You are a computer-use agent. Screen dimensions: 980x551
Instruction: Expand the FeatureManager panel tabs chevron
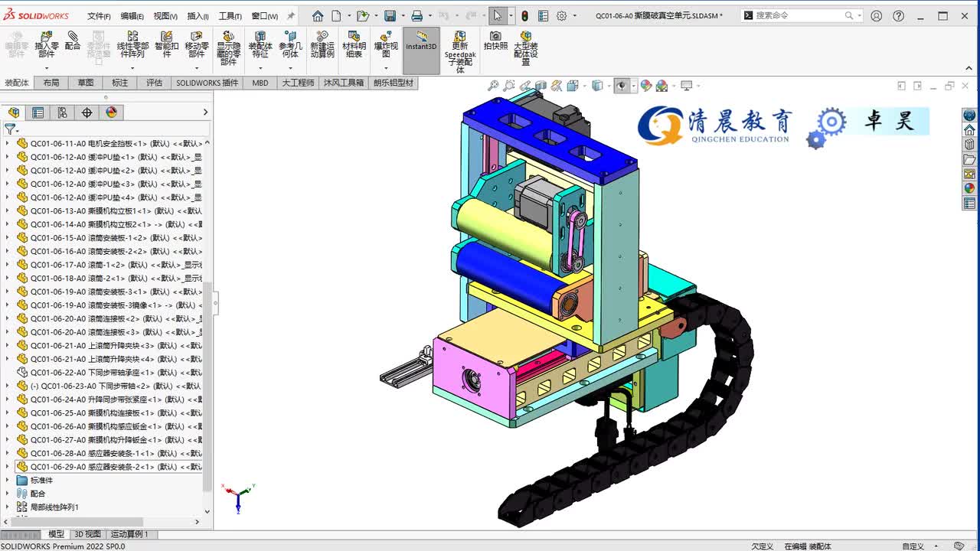point(205,112)
